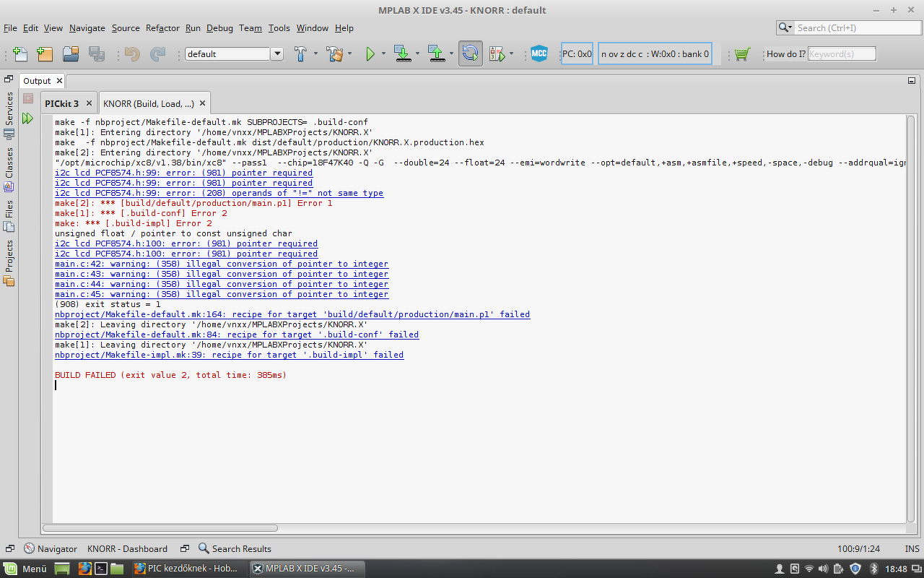
Task: Click the Debug Project toolbar icon
Action: click(497, 54)
